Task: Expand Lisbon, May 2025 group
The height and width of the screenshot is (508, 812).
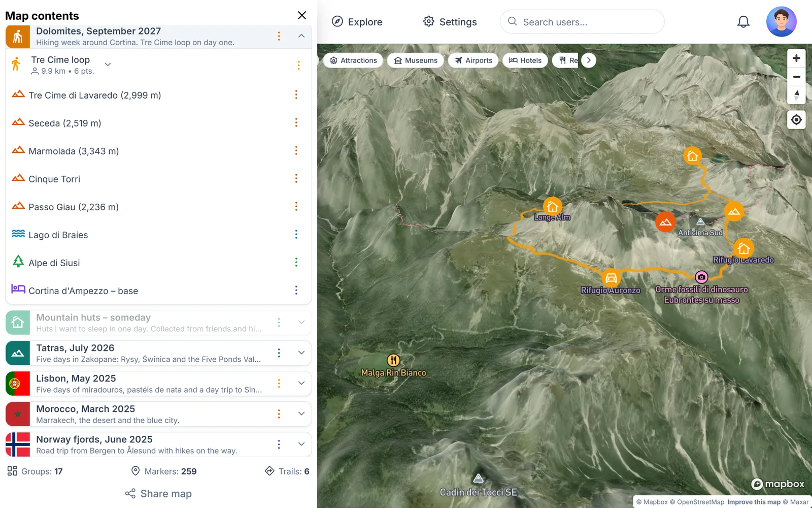Action: coord(301,383)
